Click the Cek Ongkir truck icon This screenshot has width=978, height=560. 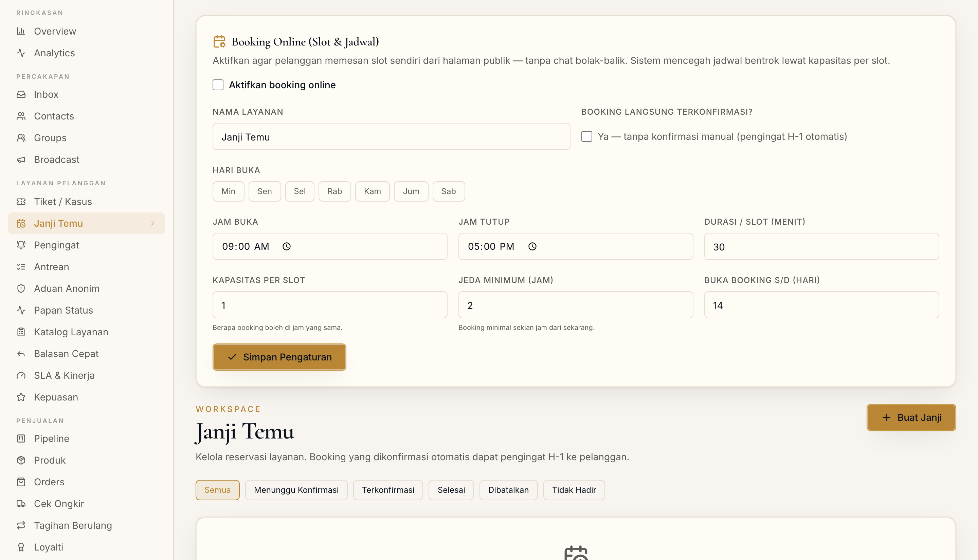21,504
